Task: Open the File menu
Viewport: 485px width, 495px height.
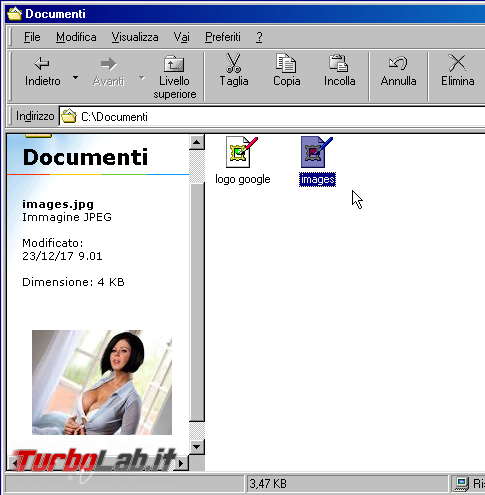Action: 32,37
